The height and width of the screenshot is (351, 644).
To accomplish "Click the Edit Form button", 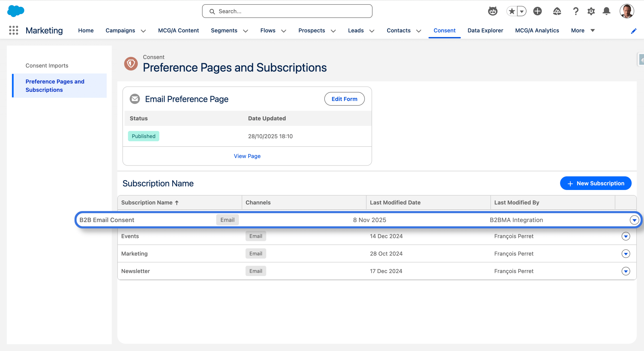I will pos(344,99).
